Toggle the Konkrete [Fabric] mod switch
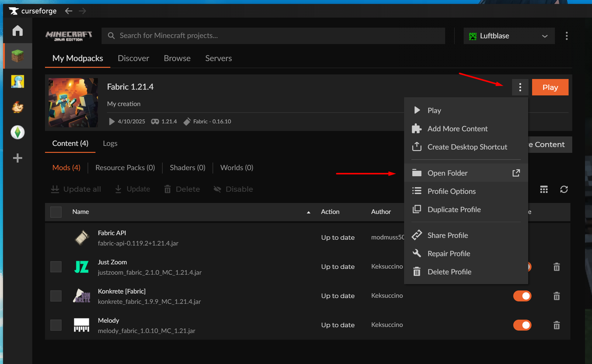592x364 pixels. coord(522,296)
